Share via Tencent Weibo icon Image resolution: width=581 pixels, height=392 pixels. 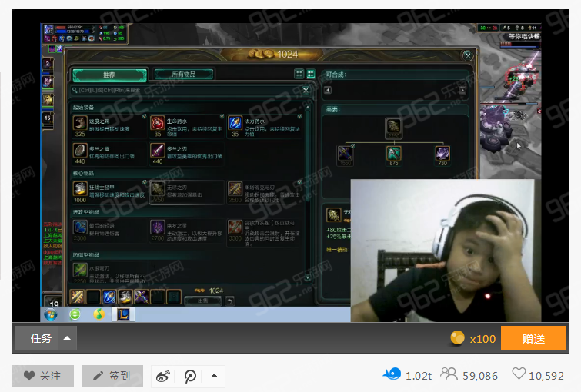pos(190,376)
